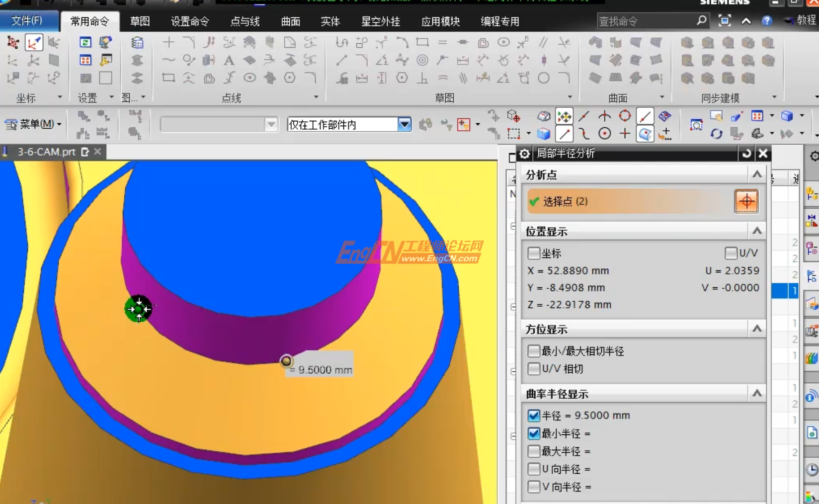Click the magnifier zoom icon on lower toolbar
The width and height of the screenshot is (819, 504).
pos(696,126)
